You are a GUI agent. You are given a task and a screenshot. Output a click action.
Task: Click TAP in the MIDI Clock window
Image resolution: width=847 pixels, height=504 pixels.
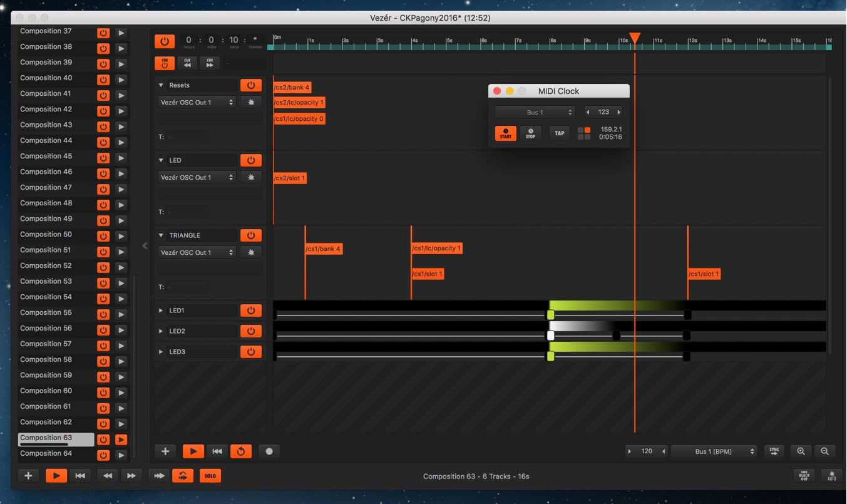(560, 133)
